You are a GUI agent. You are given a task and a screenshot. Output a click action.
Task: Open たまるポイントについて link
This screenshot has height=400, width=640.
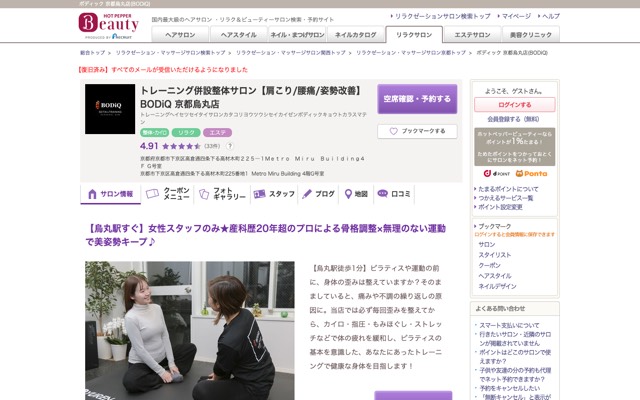pos(508,189)
